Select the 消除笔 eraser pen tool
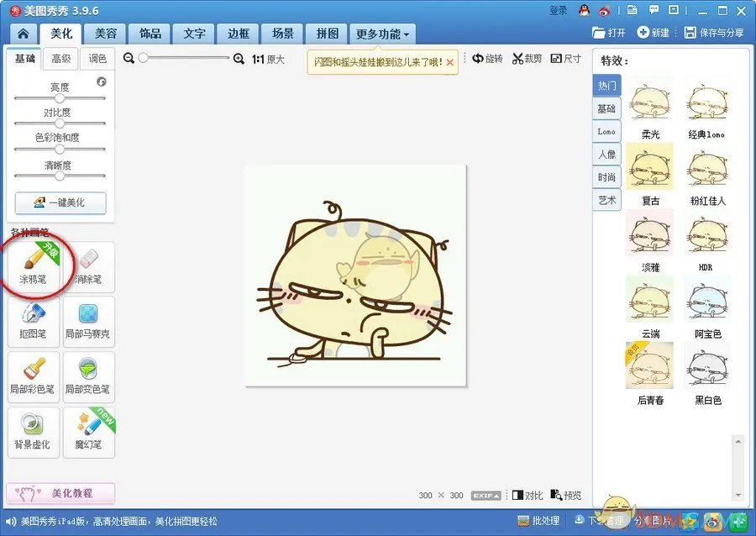The image size is (756, 536). pyautogui.click(x=88, y=266)
